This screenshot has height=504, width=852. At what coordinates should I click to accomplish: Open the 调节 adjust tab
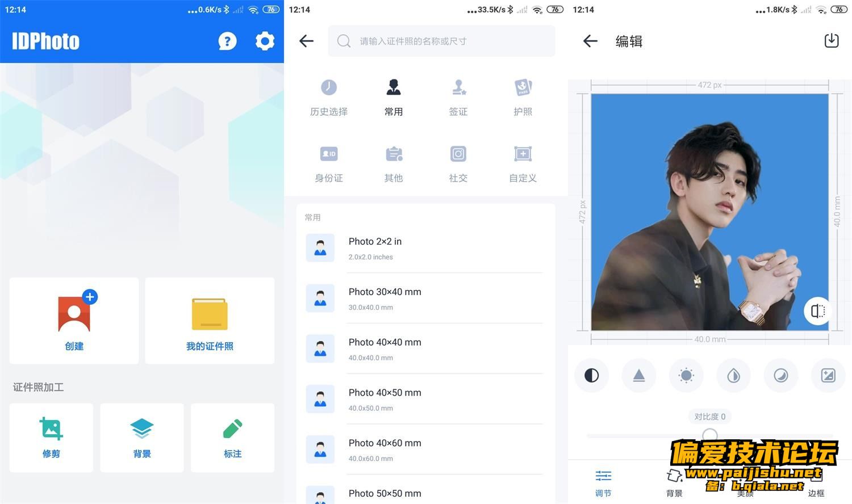(x=603, y=484)
